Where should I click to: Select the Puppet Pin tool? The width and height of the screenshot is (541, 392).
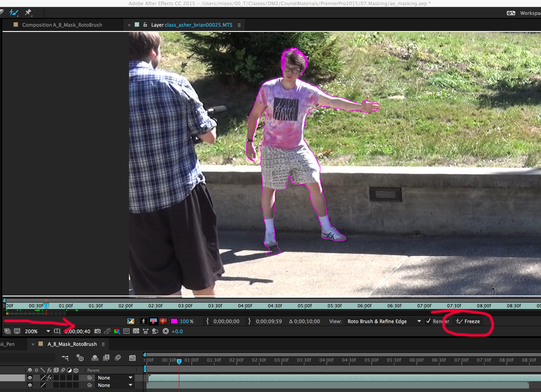tap(28, 12)
